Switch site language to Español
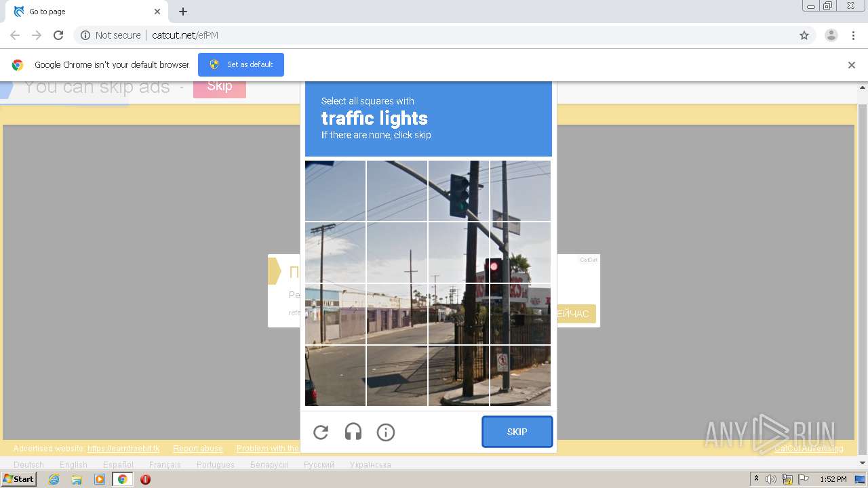 118,465
